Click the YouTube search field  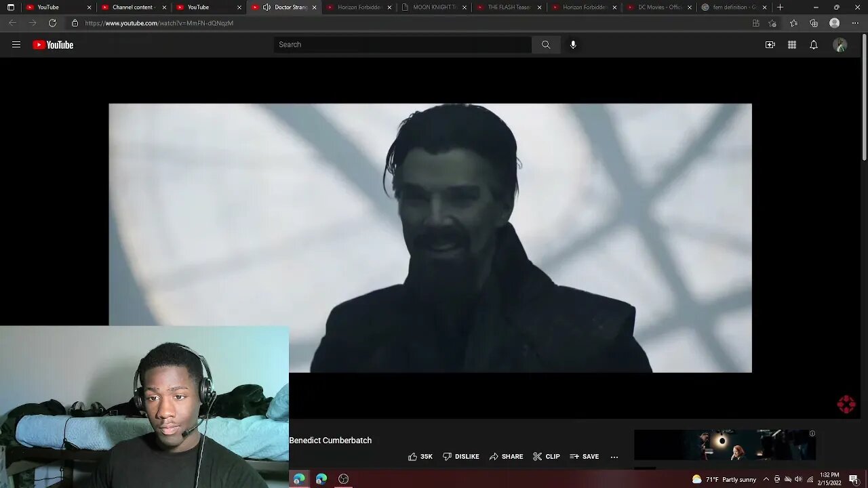tap(403, 45)
